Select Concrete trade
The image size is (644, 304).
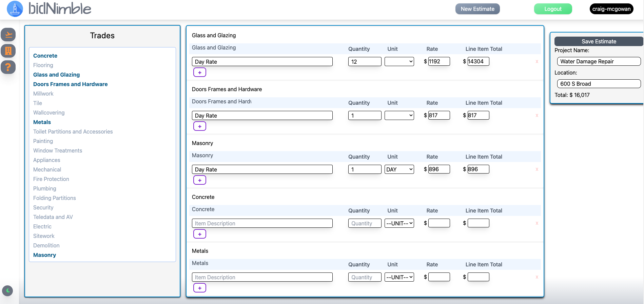click(45, 56)
